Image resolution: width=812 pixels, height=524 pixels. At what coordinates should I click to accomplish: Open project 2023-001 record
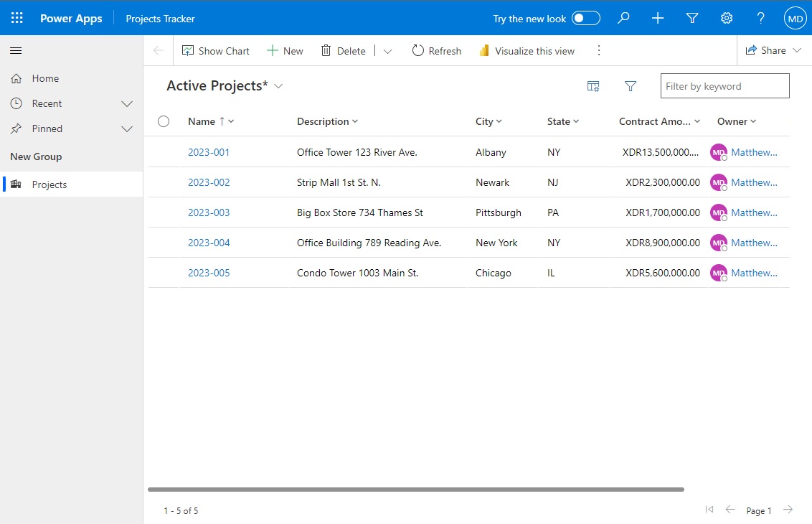click(209, 152)
